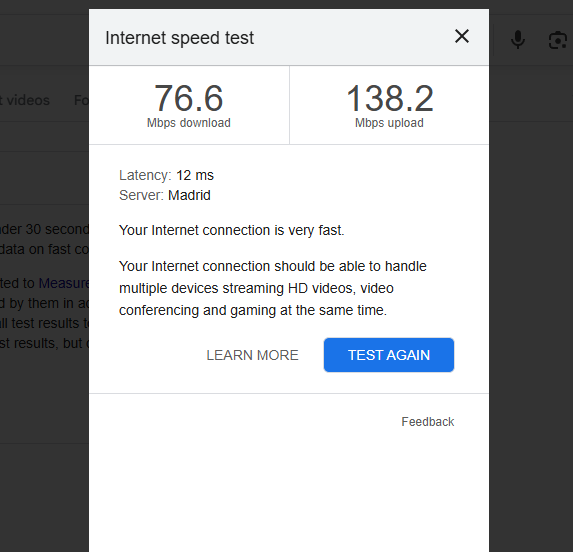This screenshot has width=573, height=552.
Task: Click the 'Mbps upload' label
Action: [389, 123]
